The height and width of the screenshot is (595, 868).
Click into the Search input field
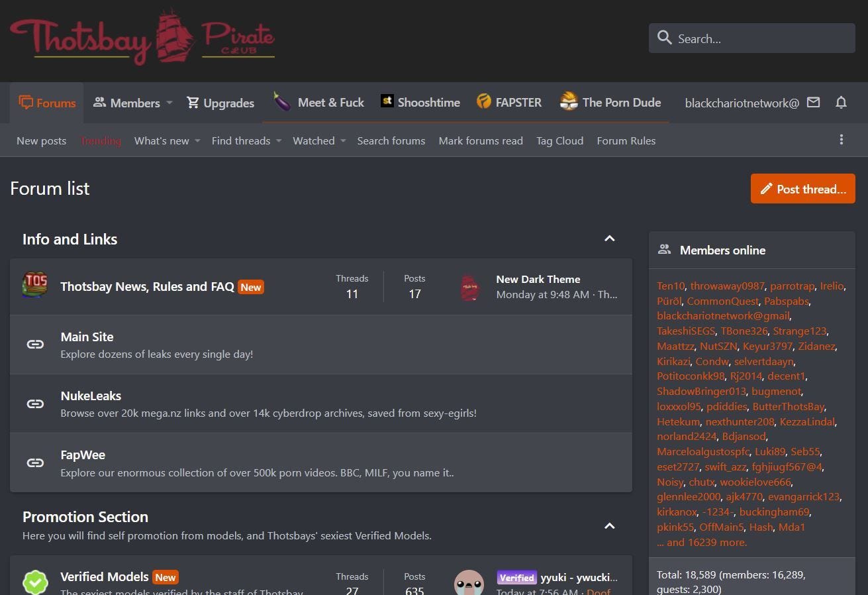click(752, 38)
